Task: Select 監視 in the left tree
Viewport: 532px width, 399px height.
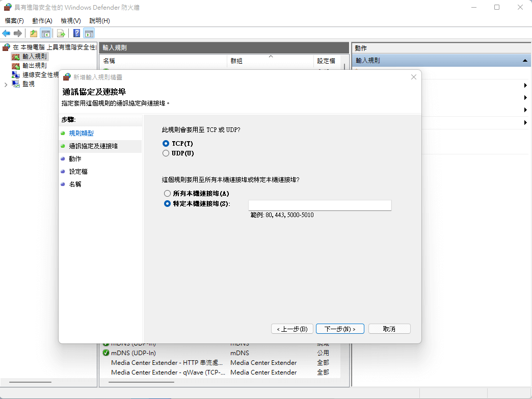Action: 29,84
